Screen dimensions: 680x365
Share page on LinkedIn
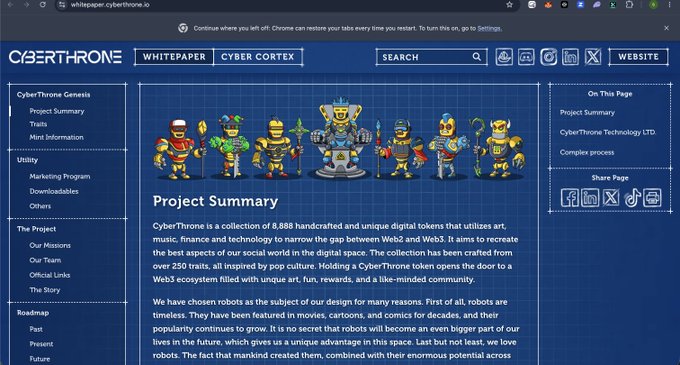click(x=590, y=198)
